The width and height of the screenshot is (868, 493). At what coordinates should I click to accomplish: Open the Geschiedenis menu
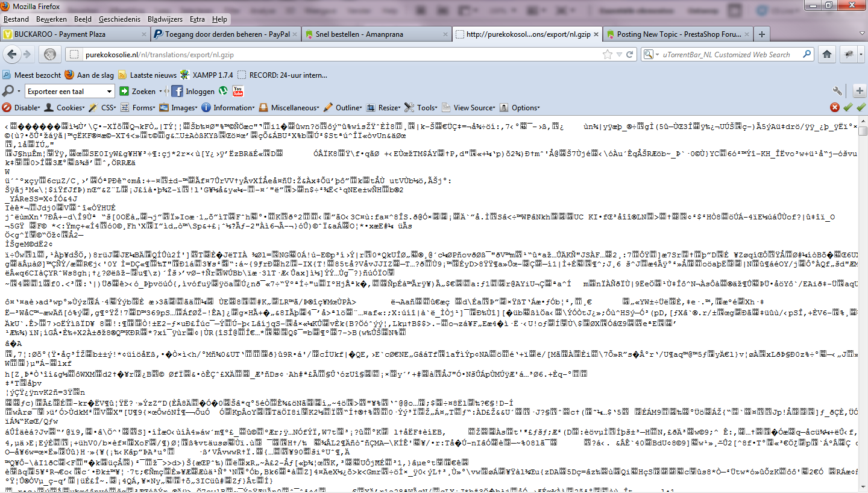tap(120, 19)
